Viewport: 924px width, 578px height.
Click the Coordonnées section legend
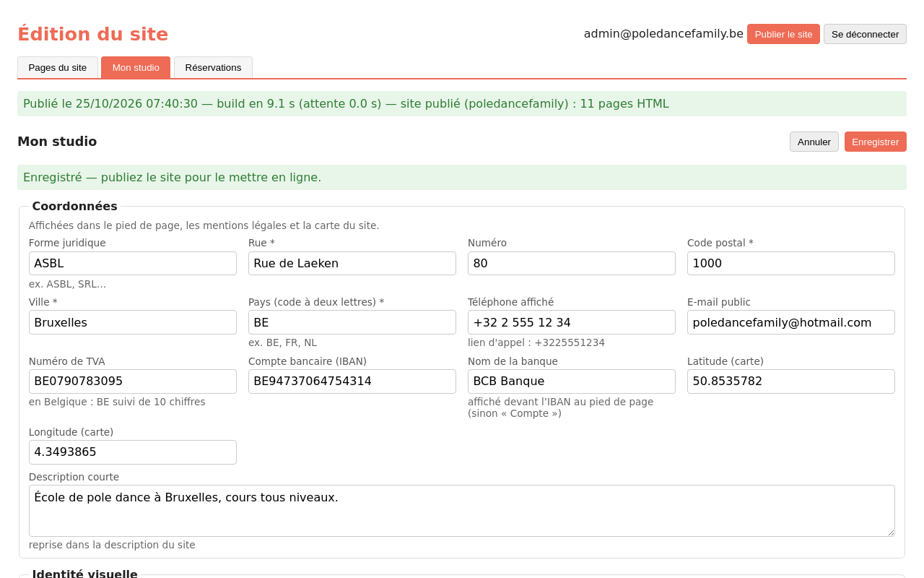pos(75,206)
